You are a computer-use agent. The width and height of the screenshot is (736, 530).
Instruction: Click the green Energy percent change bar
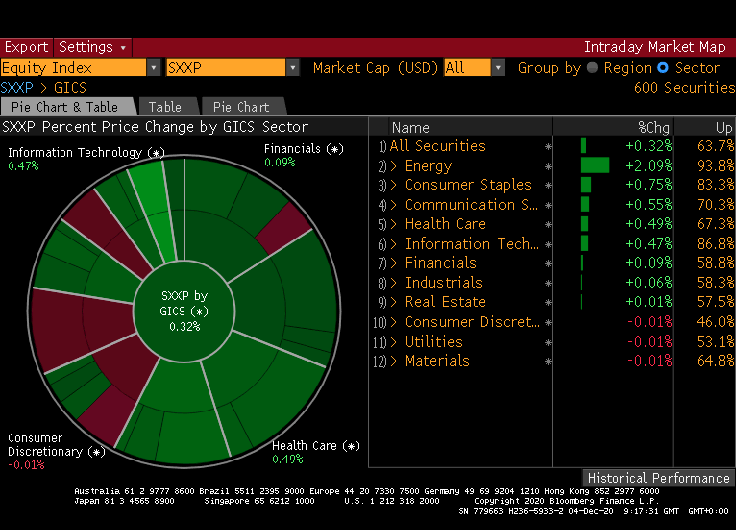click(x=594, y=166)
